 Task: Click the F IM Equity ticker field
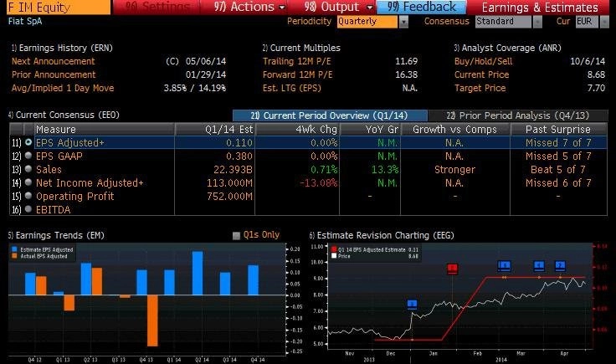point(59,7)
